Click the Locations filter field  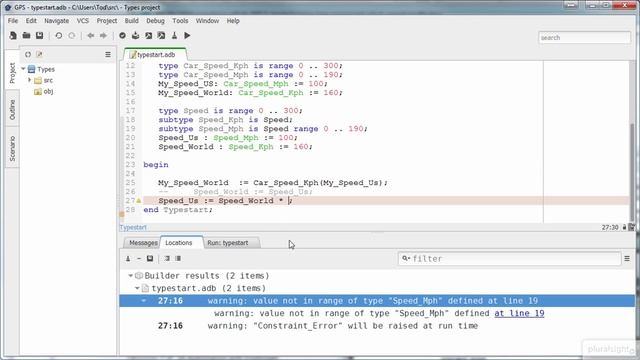pyautogui.click(x=509, y=258)
